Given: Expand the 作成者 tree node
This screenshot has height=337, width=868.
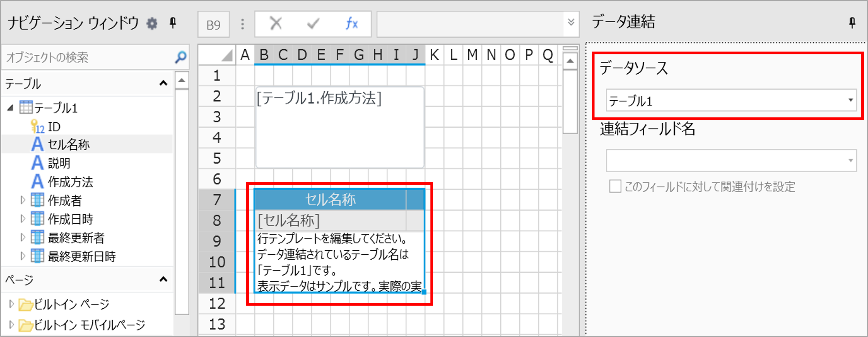Looking at the screenshot, I should [23, 200].
